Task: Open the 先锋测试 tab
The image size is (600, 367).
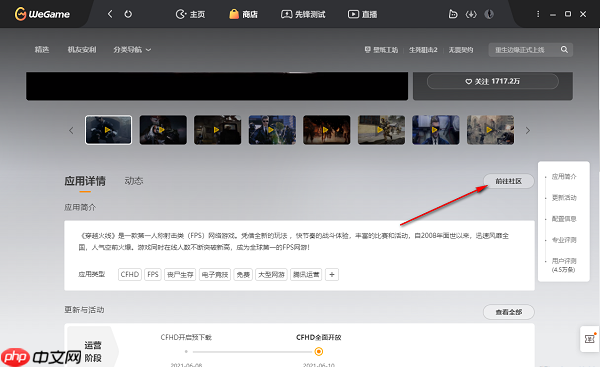Action: pos(303,14)
